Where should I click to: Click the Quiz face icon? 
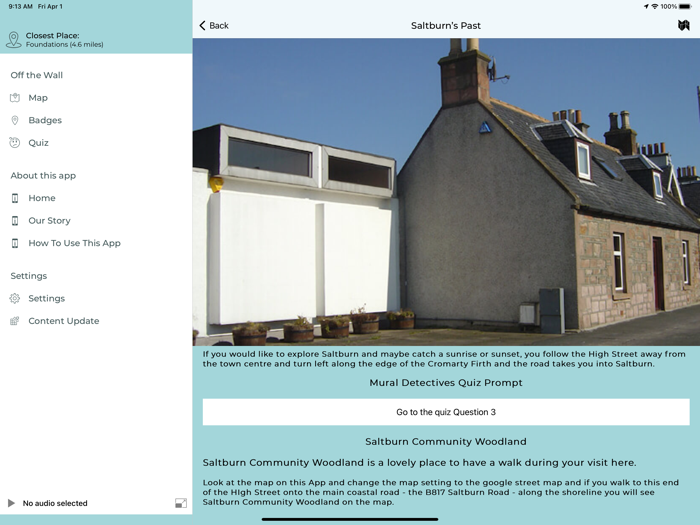point(15,142)
